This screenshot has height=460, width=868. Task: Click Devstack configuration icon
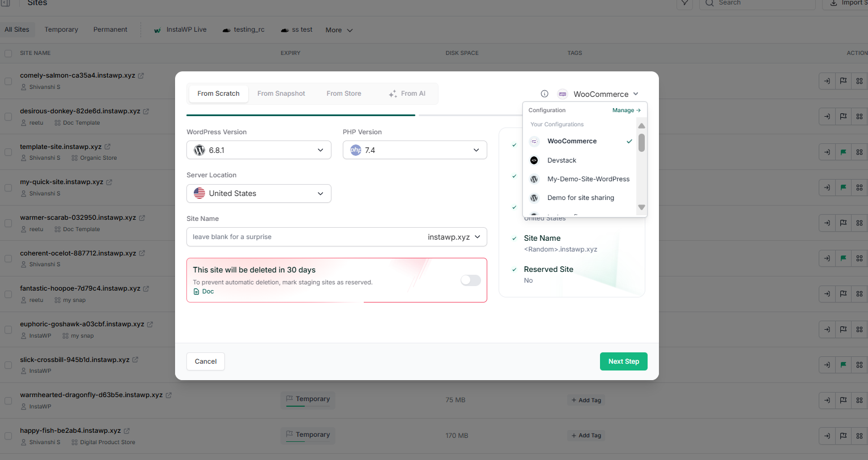(x=534, y=160)
